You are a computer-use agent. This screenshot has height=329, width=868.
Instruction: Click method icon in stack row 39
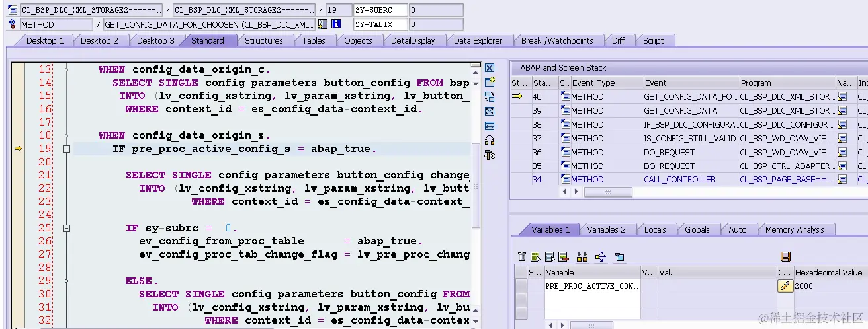coord(565,110)
